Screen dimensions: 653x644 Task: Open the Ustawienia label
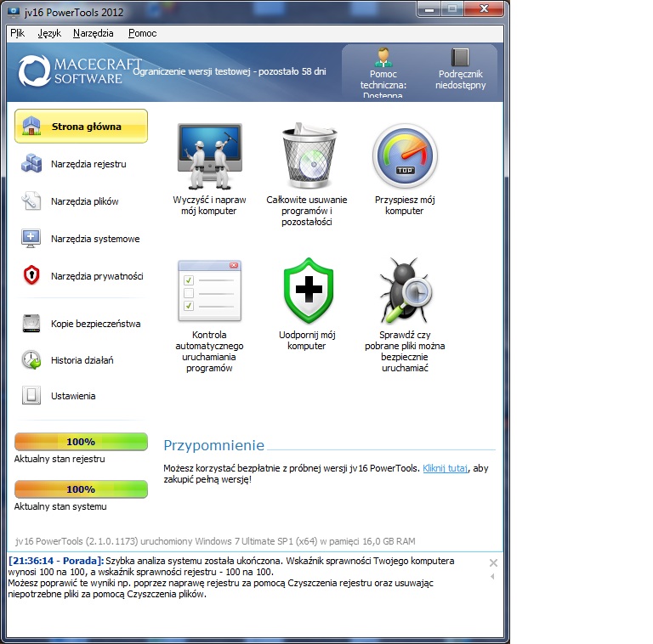pos(73,396)
